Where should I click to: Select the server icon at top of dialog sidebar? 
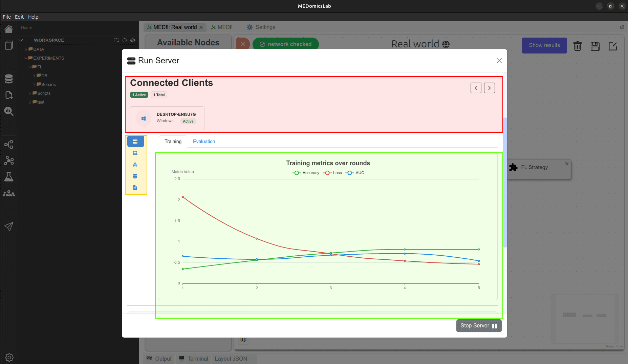click(135, 141)
